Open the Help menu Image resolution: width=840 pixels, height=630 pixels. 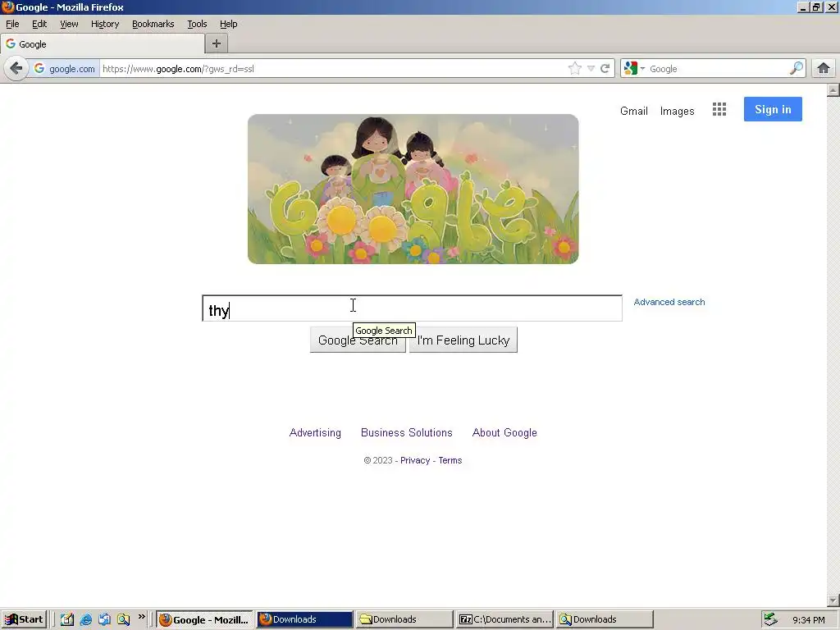pyautogui.click(x=229, y=24)
